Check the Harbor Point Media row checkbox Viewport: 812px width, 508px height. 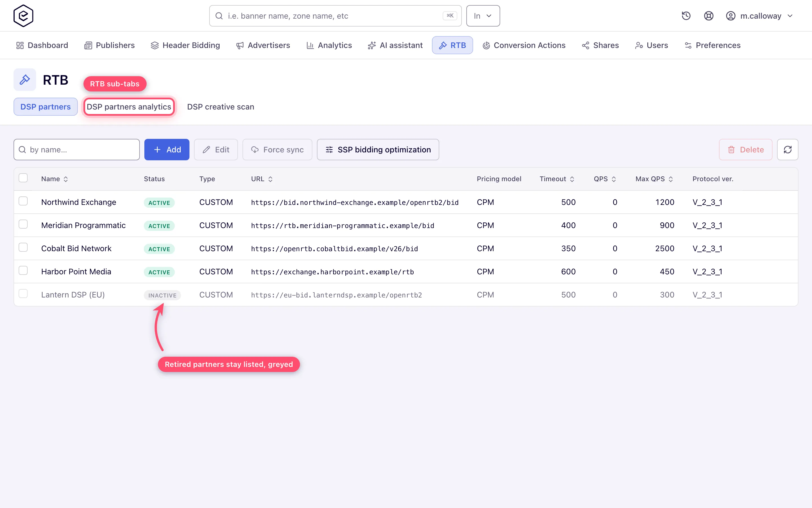pos(23,270)
